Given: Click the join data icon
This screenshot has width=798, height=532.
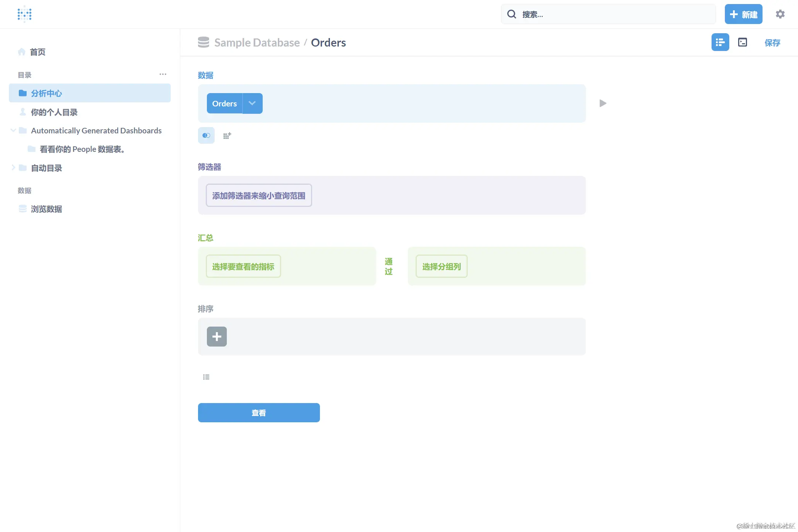Looking at the screenshot, I should 206,136.
